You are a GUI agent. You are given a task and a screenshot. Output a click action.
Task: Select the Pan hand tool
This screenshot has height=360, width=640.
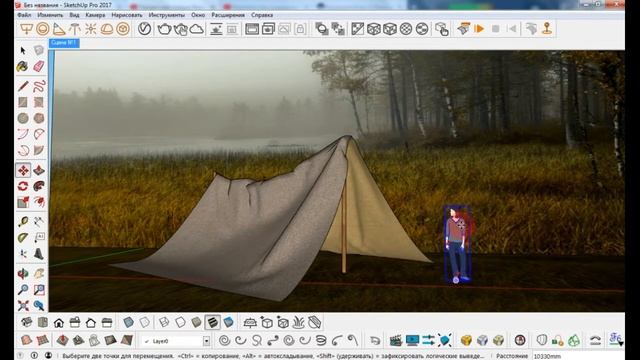pos(39,273)
